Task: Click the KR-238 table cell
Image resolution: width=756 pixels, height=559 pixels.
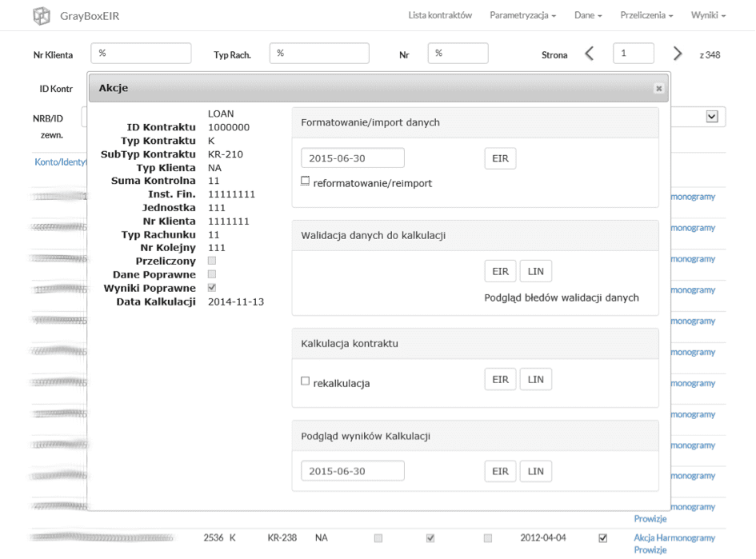Action: pyautogui.click(x=282, y=537)
